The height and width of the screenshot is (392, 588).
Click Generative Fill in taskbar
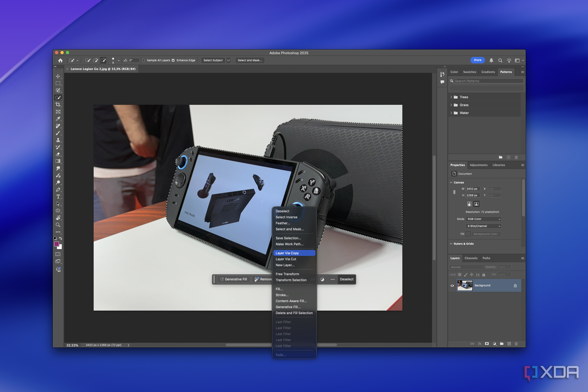[x=234, y=279]
